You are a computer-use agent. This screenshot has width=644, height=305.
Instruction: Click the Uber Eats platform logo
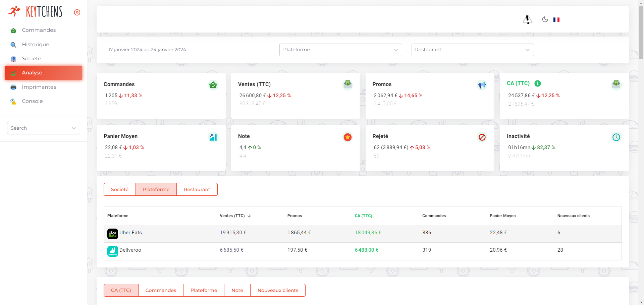coord(112,234)
